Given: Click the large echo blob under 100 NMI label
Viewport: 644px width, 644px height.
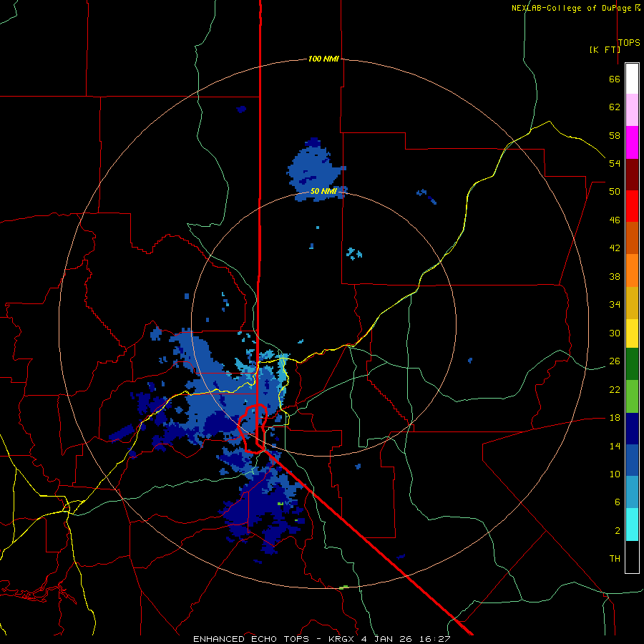Looking at the screenshot, I should [x=316, y=170].
